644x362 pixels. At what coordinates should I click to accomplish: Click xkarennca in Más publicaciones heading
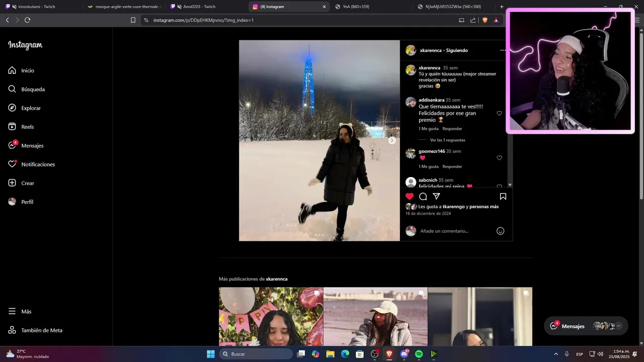[277, 279]
